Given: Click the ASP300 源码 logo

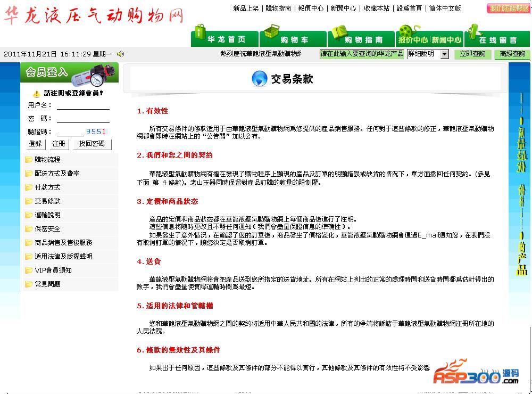Looking at the screenshot, I should 476,372.
